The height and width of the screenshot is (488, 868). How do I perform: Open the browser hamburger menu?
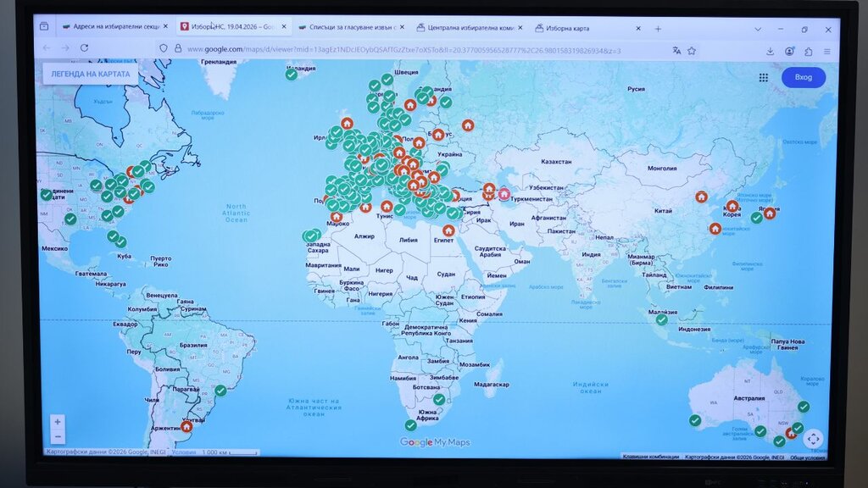coord(827,51)
